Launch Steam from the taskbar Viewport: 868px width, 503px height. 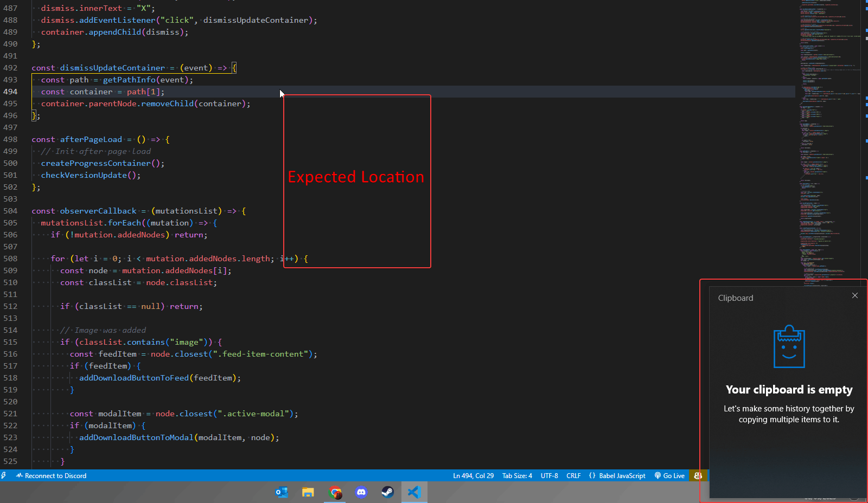click(x=387, y=492)
